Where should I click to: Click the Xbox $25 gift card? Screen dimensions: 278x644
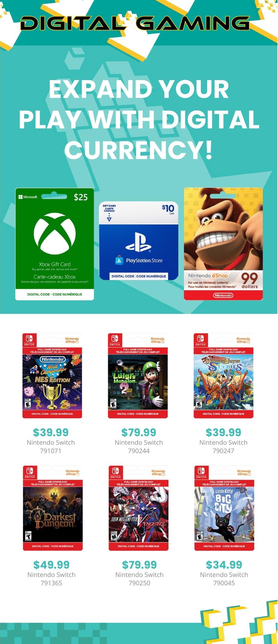click(55, 244)
